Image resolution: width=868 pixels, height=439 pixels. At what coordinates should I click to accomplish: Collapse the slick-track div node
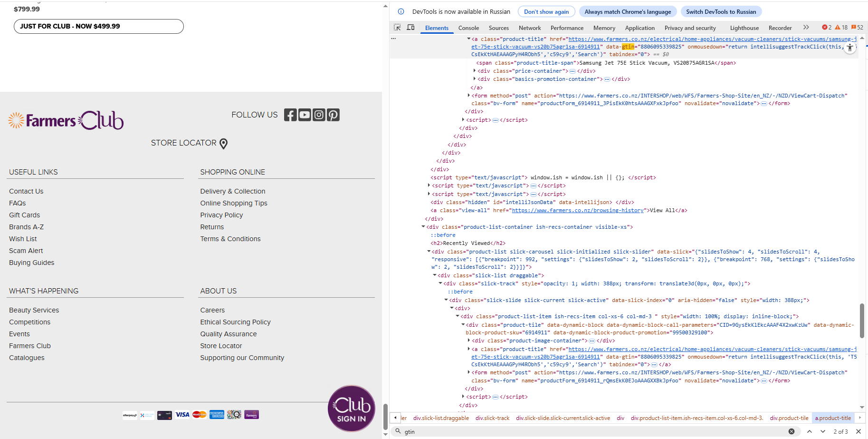440,283
